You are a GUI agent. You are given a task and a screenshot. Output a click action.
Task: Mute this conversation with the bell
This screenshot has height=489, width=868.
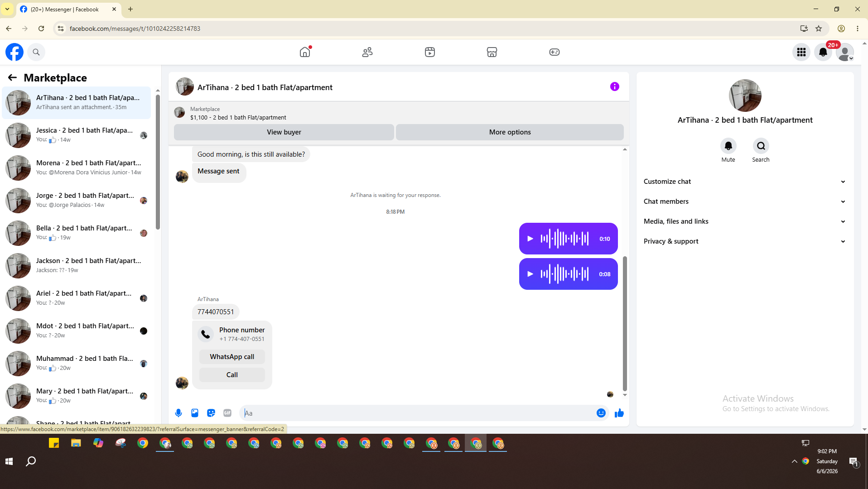728,146
